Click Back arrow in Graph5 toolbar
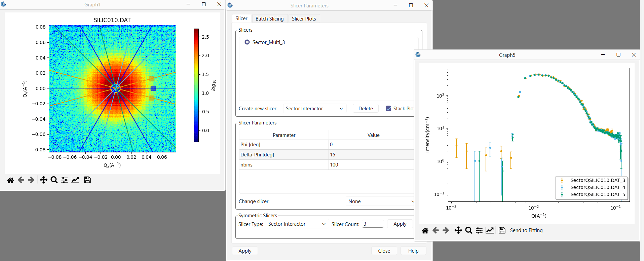The height and width of the screenshot is (261, 644). pyautogui.click(x=435, y=230)
